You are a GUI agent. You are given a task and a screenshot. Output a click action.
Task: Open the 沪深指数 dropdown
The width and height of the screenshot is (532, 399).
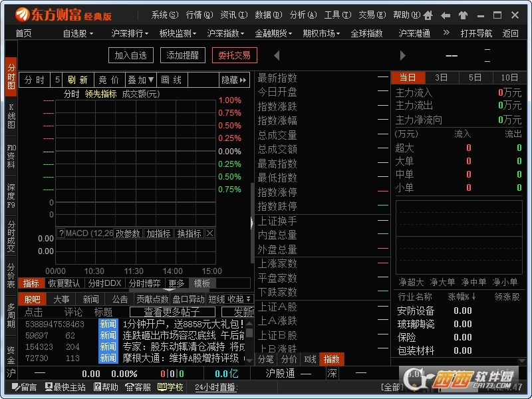tap(225, 33)
